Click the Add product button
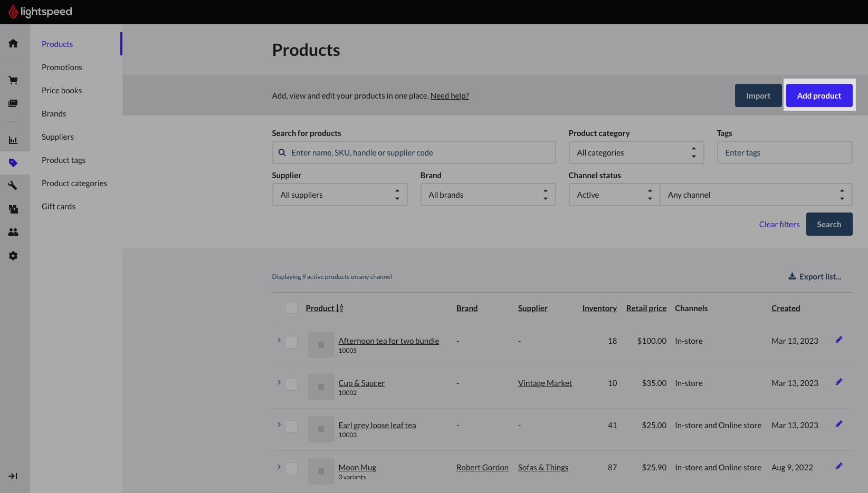The height and width of the screenshot is (493, 868). (819, 96)
